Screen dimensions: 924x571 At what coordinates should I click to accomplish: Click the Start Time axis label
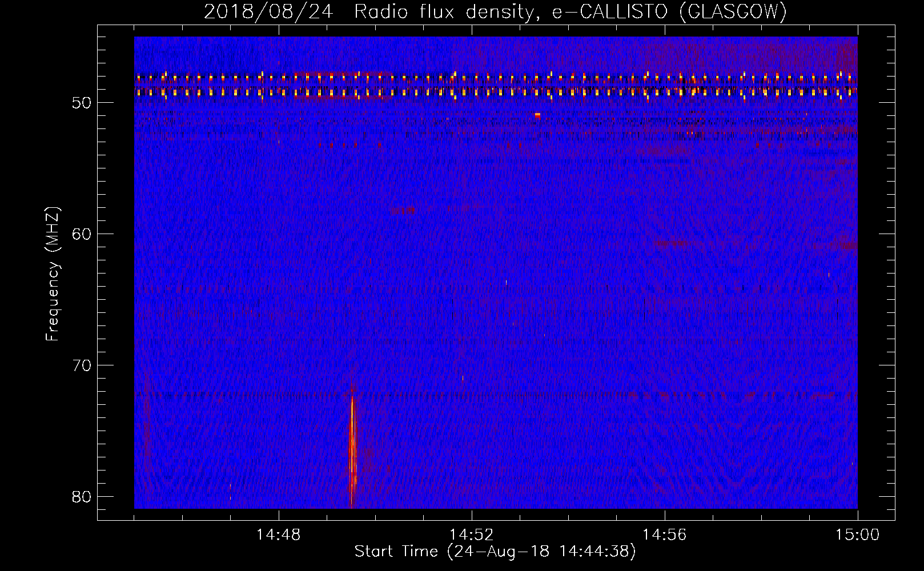pos(495,552)
